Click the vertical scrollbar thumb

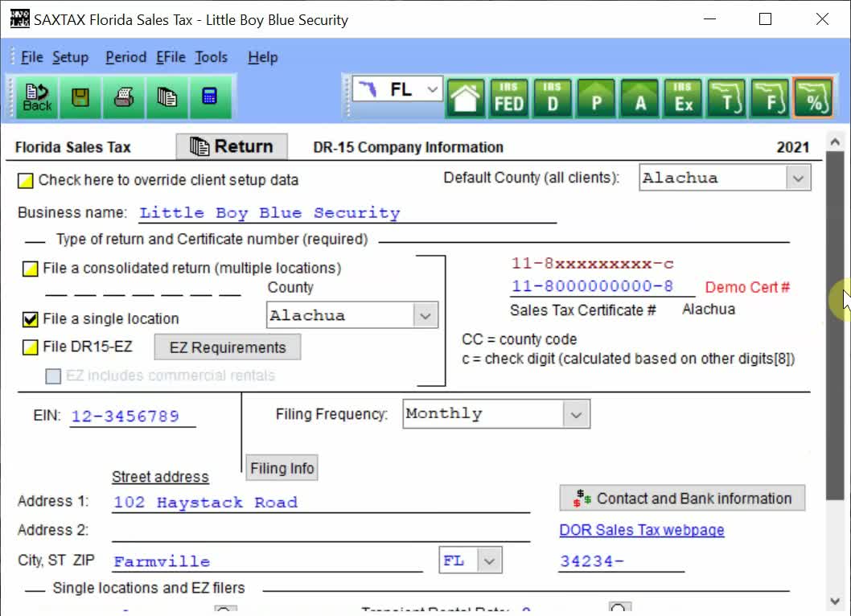point(835,326)
